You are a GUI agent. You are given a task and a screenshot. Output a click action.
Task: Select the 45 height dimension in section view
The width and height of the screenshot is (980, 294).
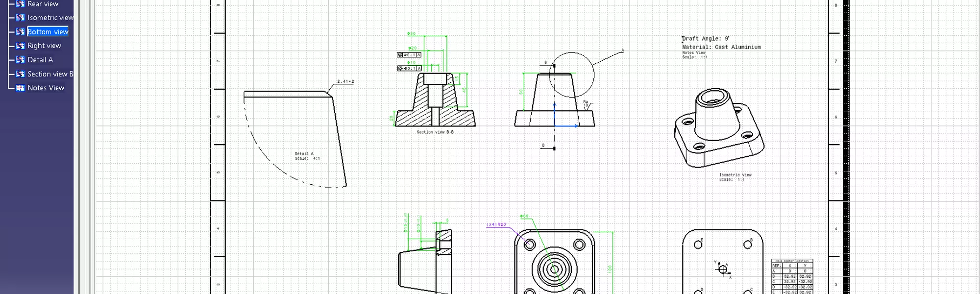464,90
